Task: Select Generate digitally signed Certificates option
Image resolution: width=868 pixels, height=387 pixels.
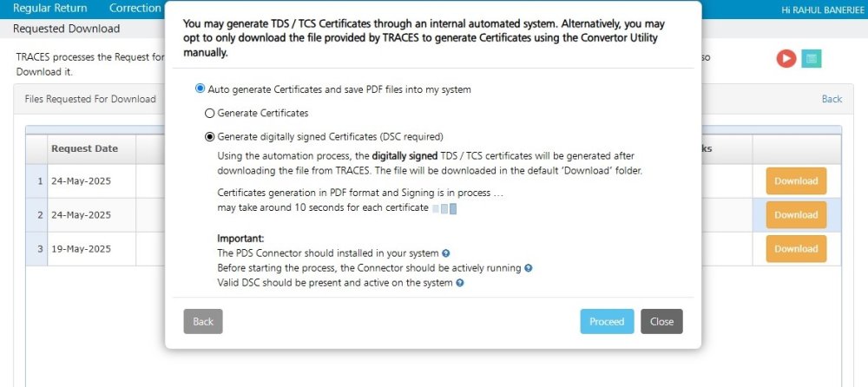Action: coord(209,136)
